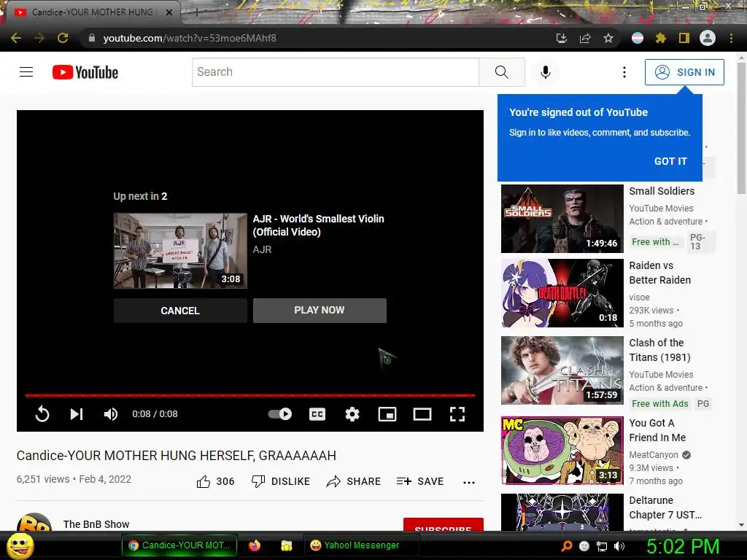
Task: Open the taskbar file manager folder
Action: [286, 545]
